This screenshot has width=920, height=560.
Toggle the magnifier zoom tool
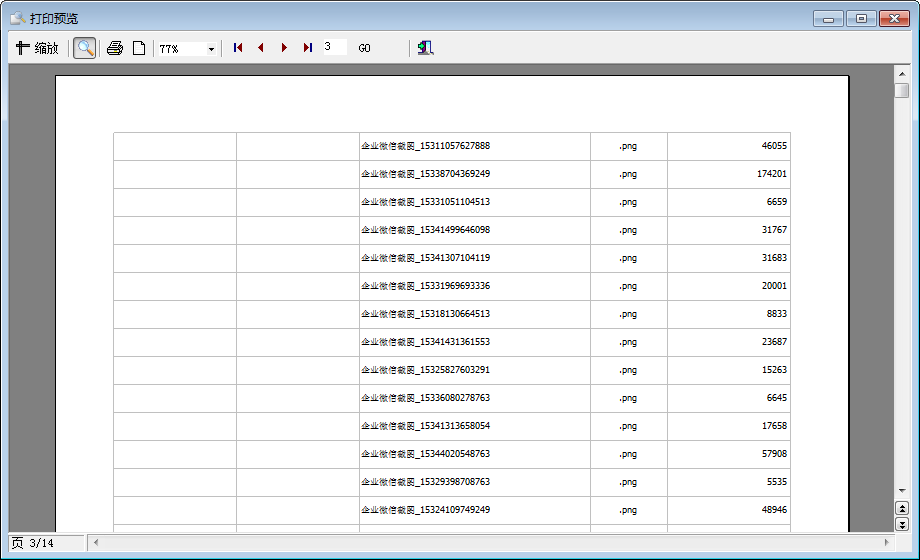(x=85, y=48)
